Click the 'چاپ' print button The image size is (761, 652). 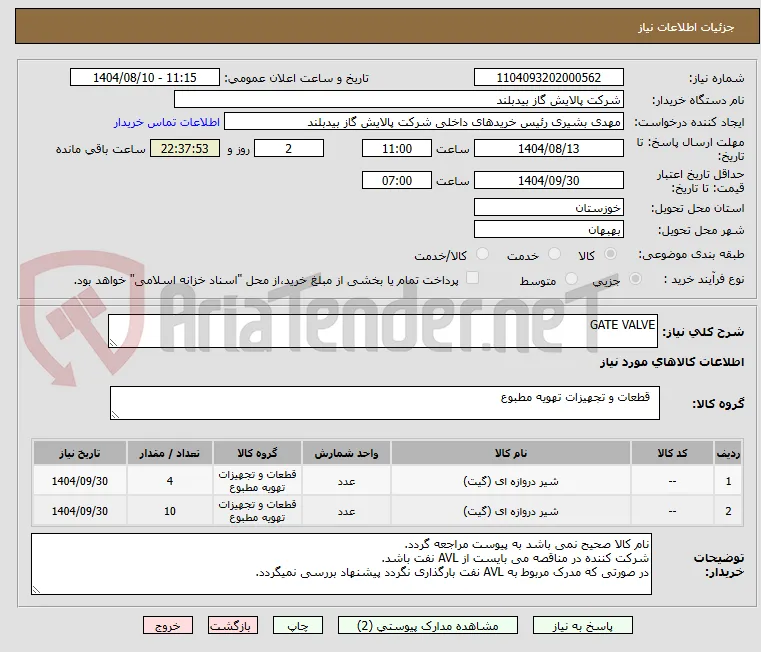point(298,625)
